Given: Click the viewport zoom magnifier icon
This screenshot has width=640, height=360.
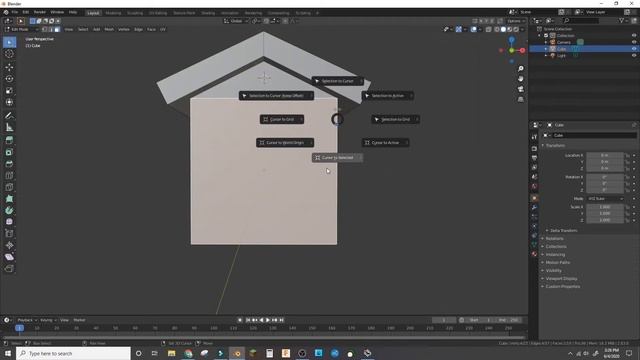Looking at the screenshot, I should (x=520, y=69).
